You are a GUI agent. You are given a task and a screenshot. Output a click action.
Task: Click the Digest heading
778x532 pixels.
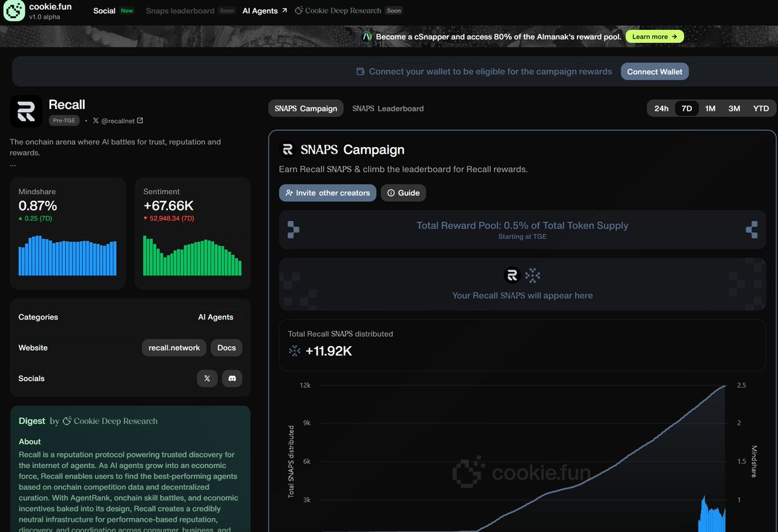(32, 421)
